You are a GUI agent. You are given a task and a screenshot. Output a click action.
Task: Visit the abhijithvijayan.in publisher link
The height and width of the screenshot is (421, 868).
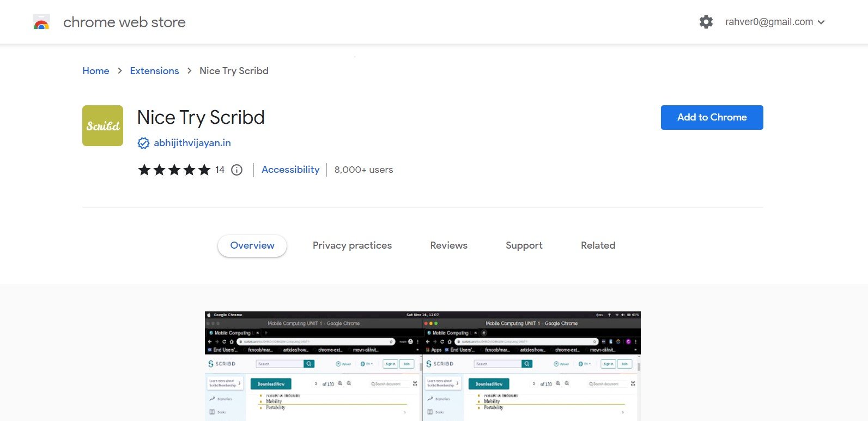[192, 143]
